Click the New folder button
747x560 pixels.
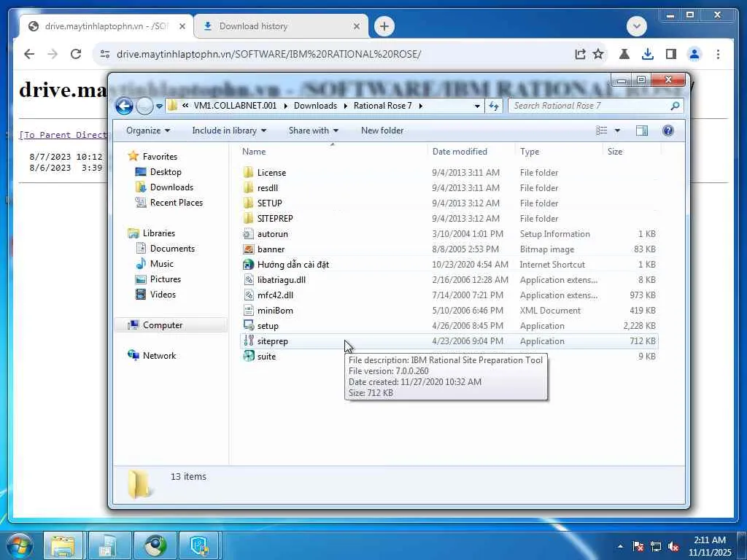click(x=382, y=131)
